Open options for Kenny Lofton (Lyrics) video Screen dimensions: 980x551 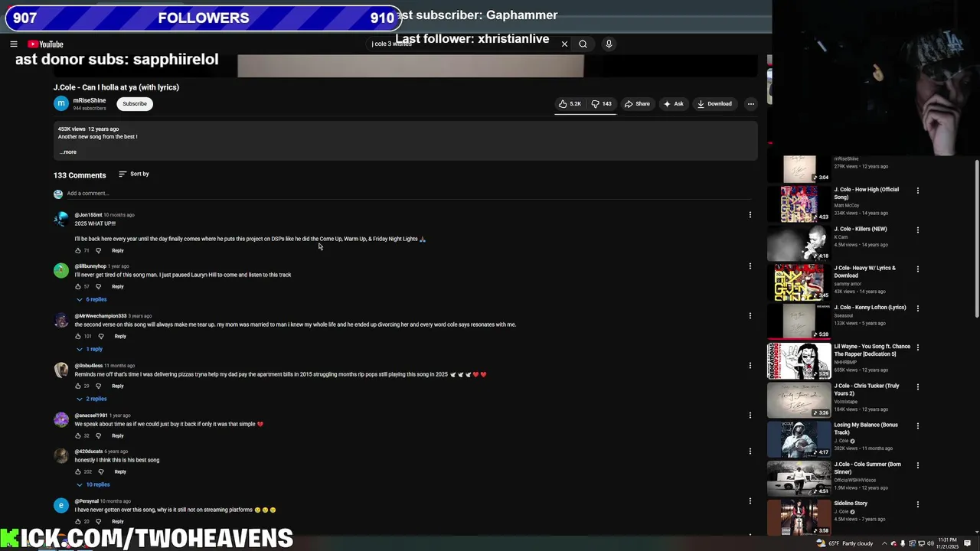point(918,308)
